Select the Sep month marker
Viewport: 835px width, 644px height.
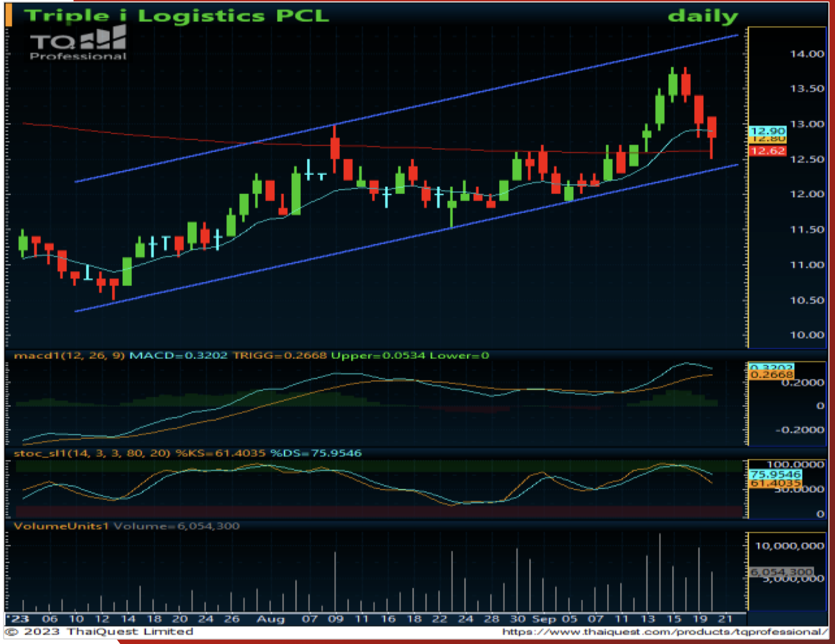pos(544,619)
